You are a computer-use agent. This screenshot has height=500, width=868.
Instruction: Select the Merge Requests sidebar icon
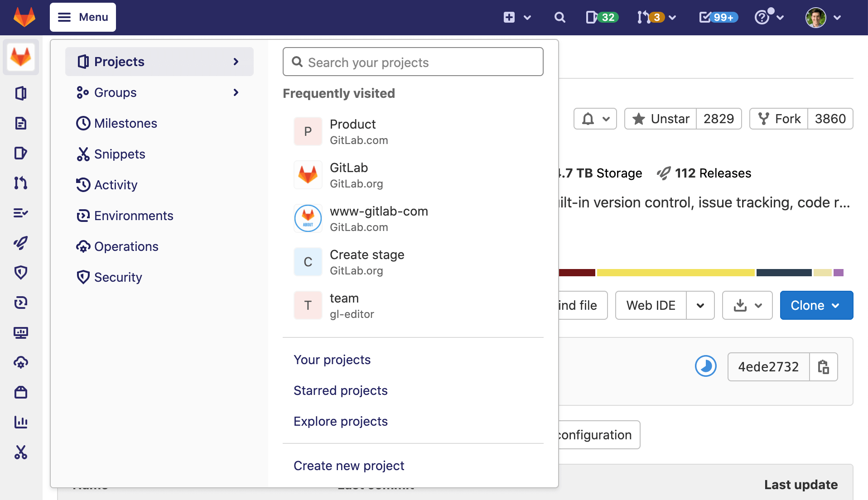point(21,183)
